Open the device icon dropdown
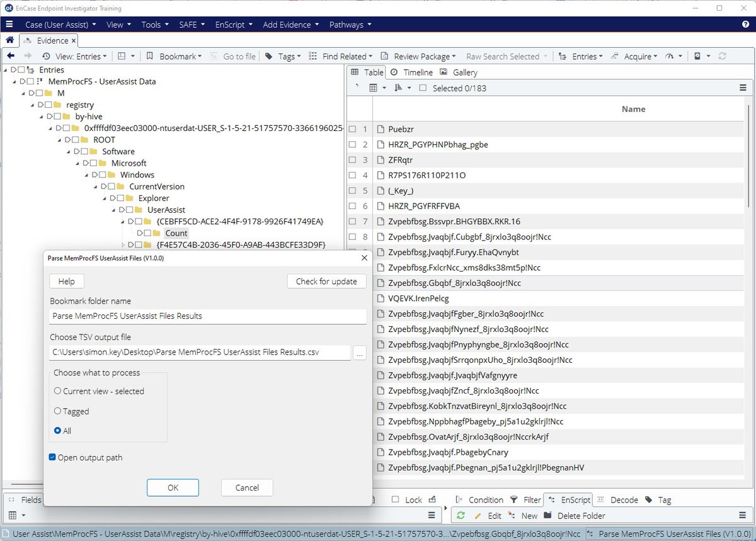This screenshot has width=756, height=541. pyautogui.click(x=701, y=56)
